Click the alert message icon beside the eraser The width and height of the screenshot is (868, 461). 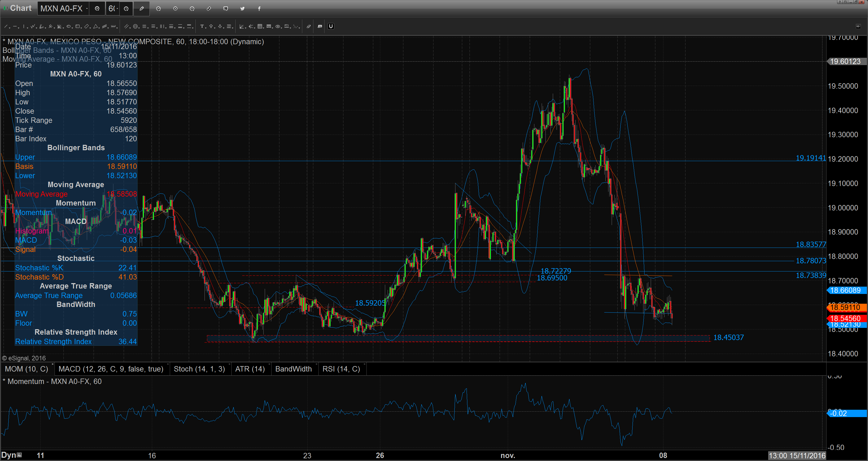[x=320, y=26]
